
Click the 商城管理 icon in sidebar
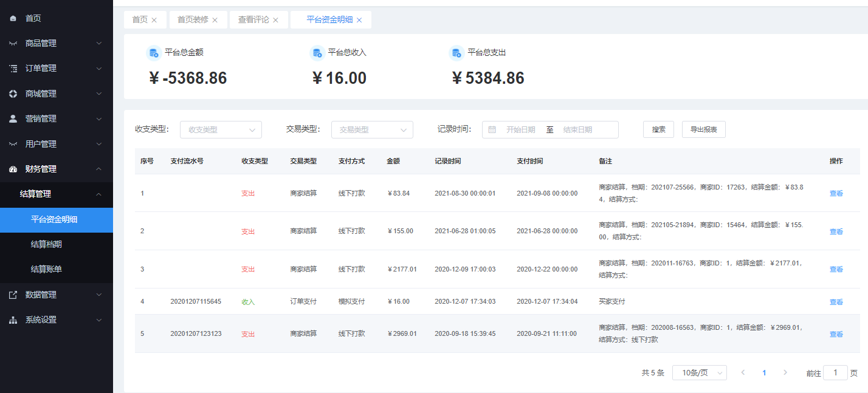coord(13,94)
